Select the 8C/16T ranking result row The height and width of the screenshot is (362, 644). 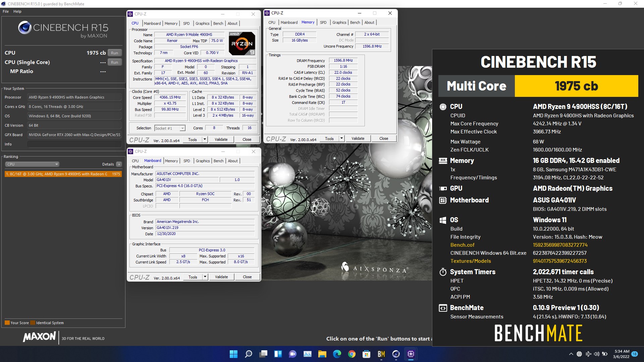[x=63, y=174]
